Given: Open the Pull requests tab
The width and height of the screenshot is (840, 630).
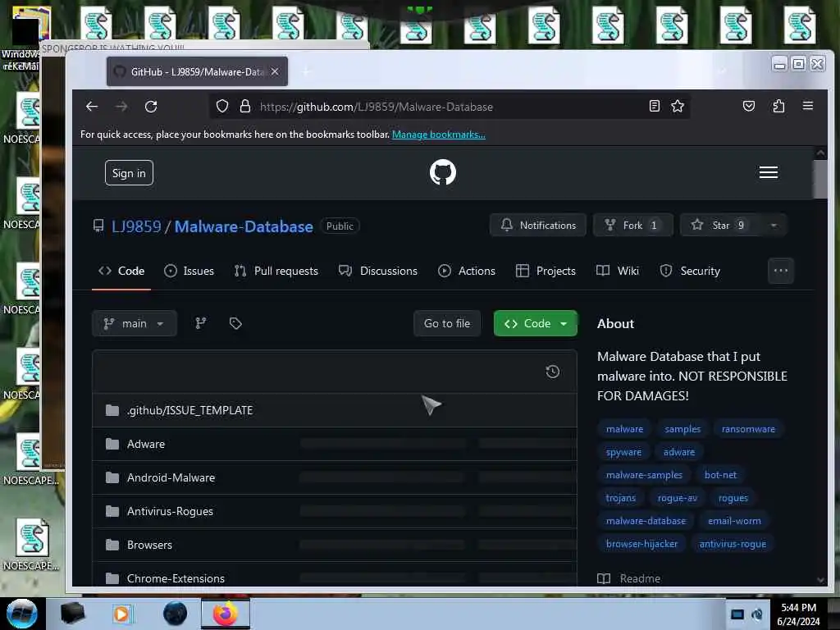Looking at the screenshot, I should pyautogui.click(x=276, y=271).
